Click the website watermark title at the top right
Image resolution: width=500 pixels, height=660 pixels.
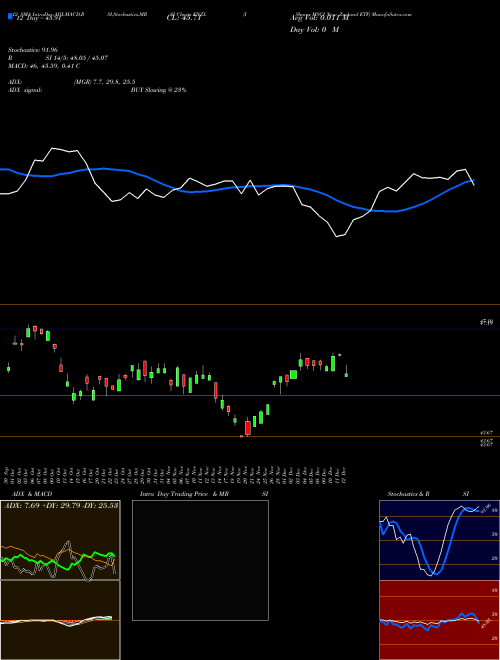354,14
